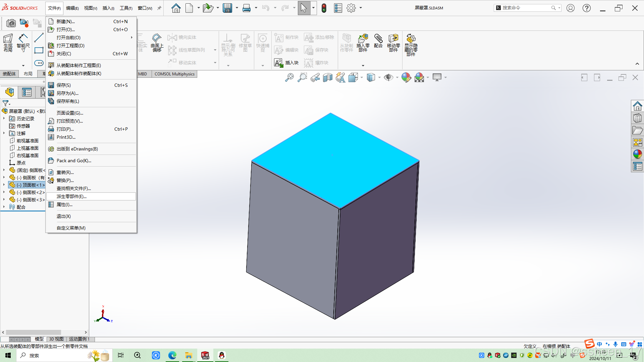644x362 pixels.
Task: Pin the menu bar with pushpin icon
Action: pos(159,8)
